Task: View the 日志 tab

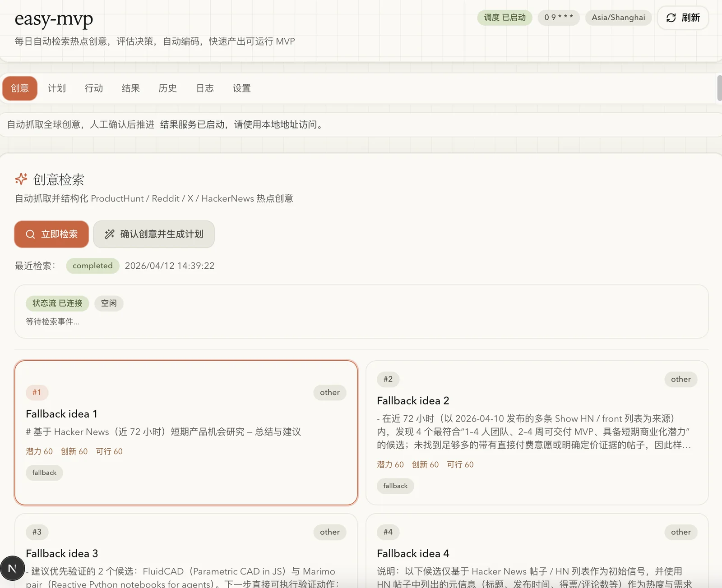Action: pos(205,88)
